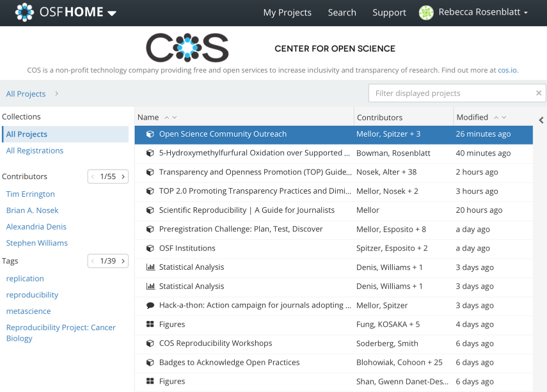Select Scientific Reproducibility | A Guide for Journalists
Viewport: 547px width, 392px height.
pos(247,210)
